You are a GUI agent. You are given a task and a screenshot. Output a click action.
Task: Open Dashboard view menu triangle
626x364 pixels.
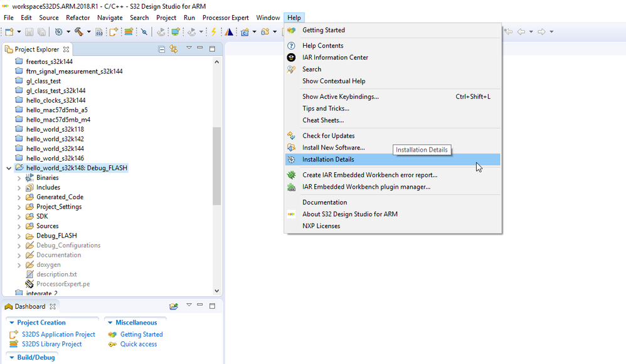click(189, 305)
